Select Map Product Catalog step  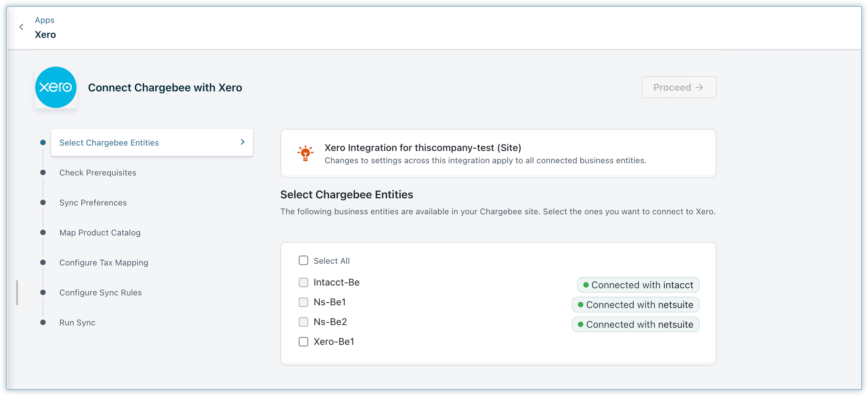tap(100, 232)
